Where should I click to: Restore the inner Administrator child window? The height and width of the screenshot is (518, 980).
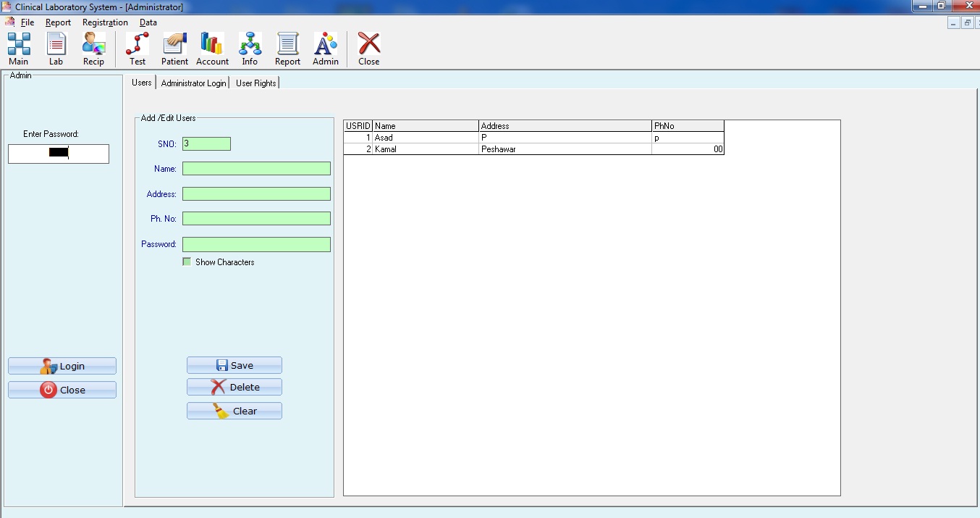(x=967, y=23)
